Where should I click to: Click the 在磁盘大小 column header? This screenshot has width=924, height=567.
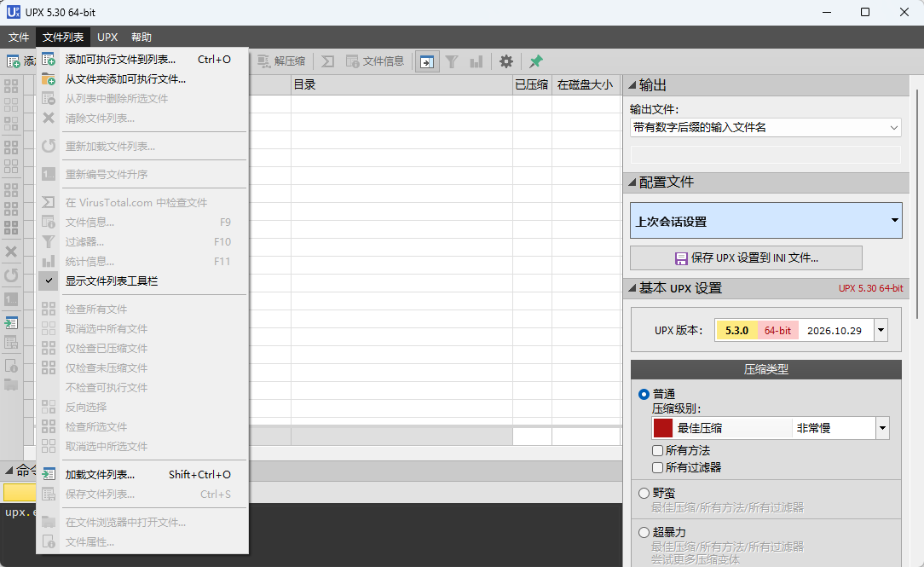pyautogui.click(x=585, y=85)
